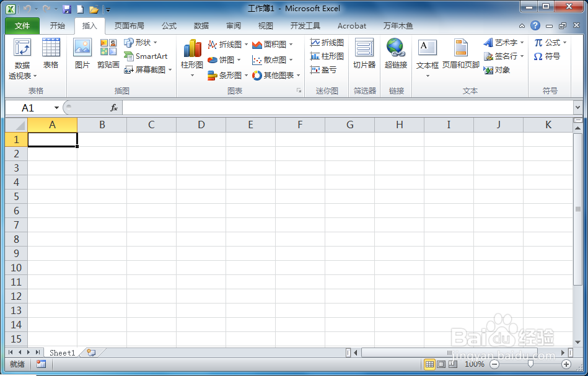This screenshot has width=588, height=376.
Task: Insert a picture with 图片
Action: tap(82, 54)
